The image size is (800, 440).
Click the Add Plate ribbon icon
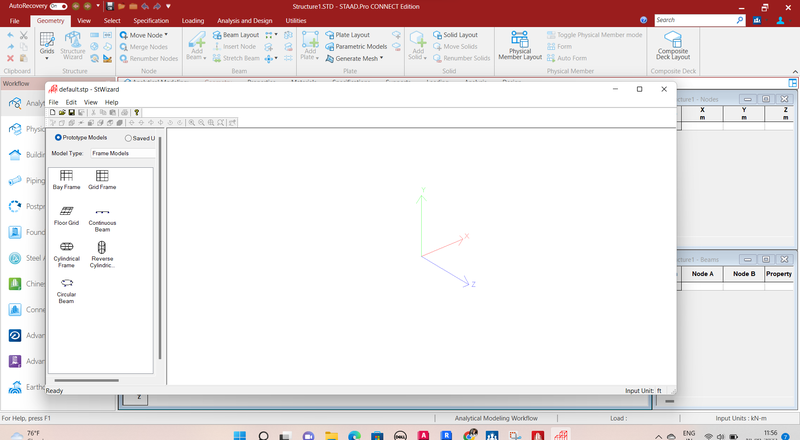click(x=310, y=45)
